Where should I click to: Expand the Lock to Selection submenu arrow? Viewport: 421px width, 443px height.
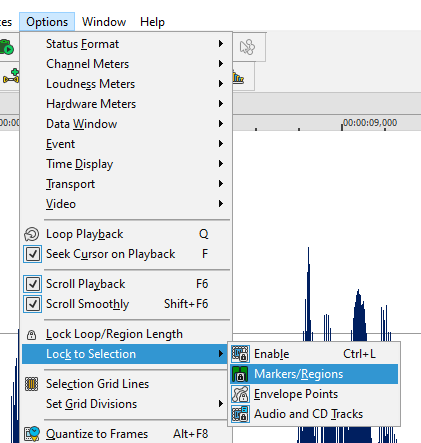tap(221, 354)
